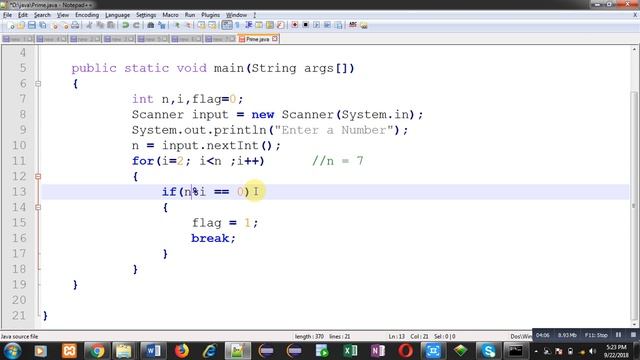Stop the screen recorder overlay
Viewport: 640px width, 360px height.
tap(633, 335)
